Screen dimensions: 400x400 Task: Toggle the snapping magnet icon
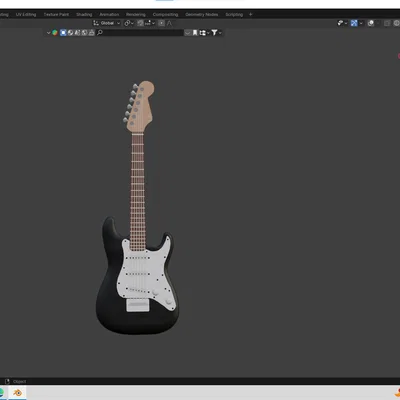[x=140, y=23]
